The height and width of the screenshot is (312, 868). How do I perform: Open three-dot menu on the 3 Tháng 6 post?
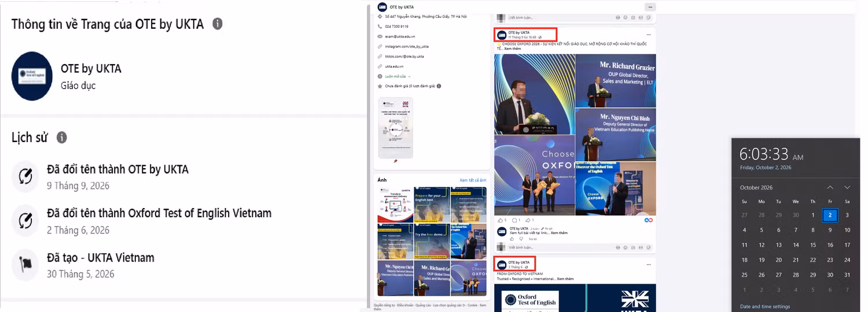coord(650,264)
